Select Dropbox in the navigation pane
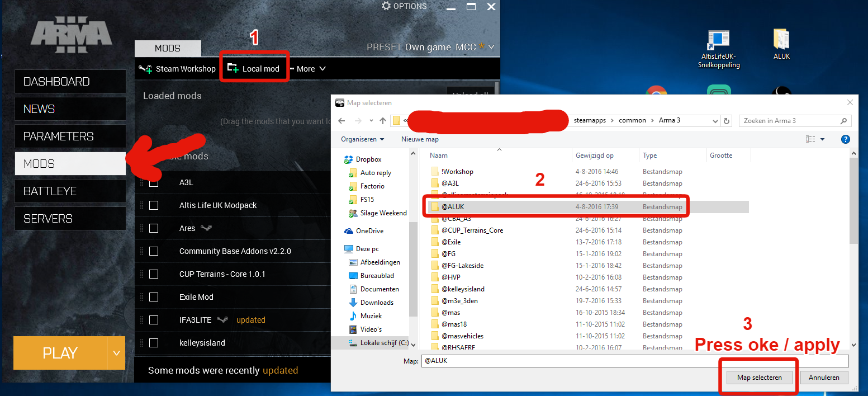This screenshot has width=868, height=396. pyautogui.click(x=363, y=159)
